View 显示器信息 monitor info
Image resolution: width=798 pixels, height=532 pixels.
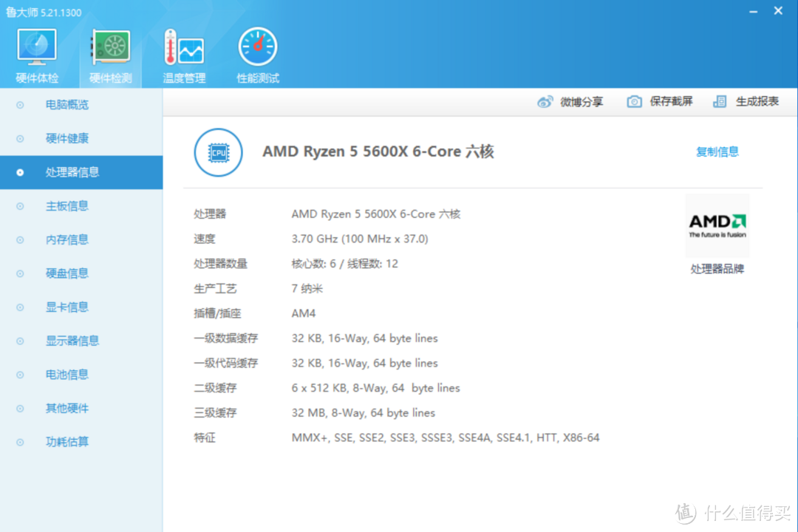72,341
